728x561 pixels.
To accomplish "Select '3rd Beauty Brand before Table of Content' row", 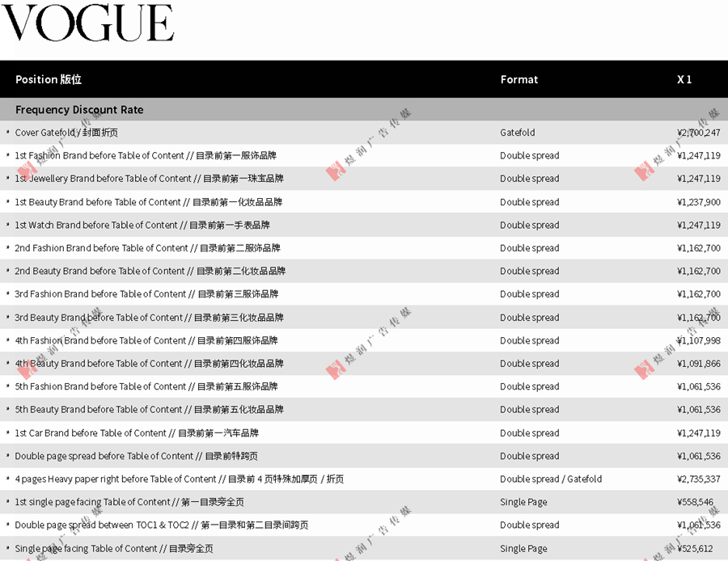I will 364,318.
